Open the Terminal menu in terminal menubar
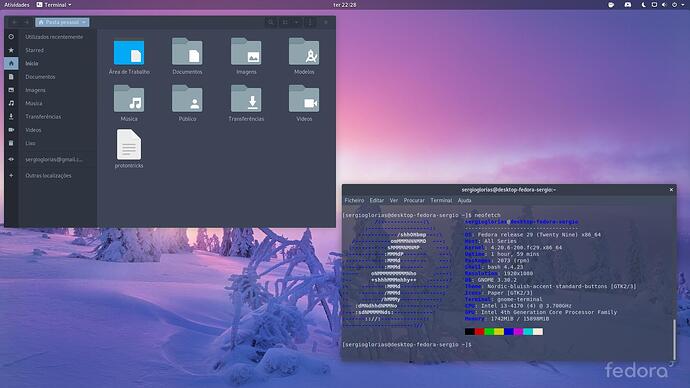The height and width of the screenshot is (388, 690). [441, 200]
